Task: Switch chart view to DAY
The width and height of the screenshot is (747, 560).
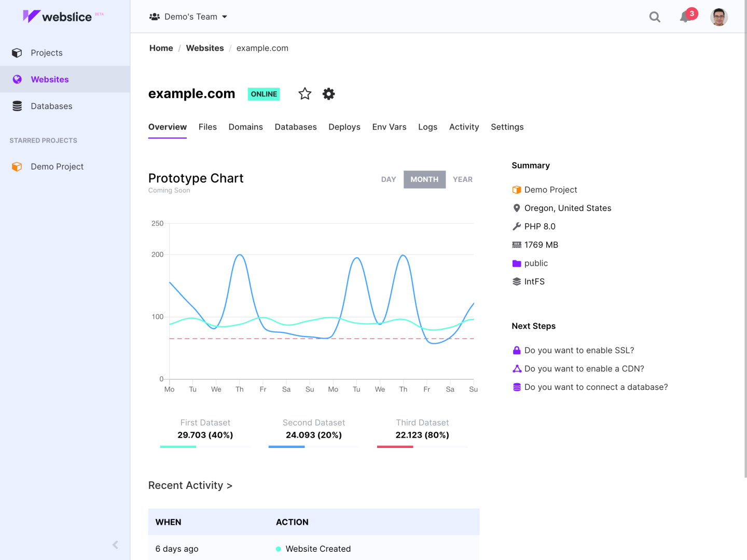Action: pos(388,179)
